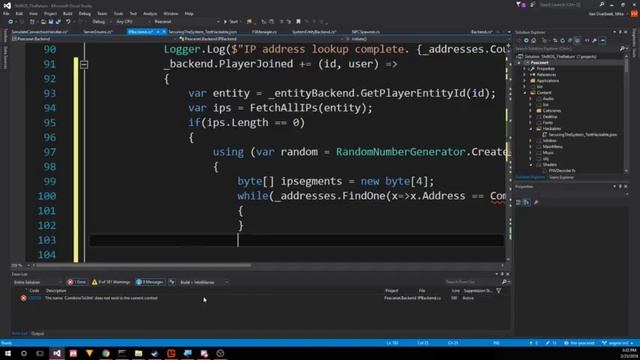The width and height of the screenshot is (640, 360).
Task: Click the Task View taskbar icon
Action: (40, 353)
